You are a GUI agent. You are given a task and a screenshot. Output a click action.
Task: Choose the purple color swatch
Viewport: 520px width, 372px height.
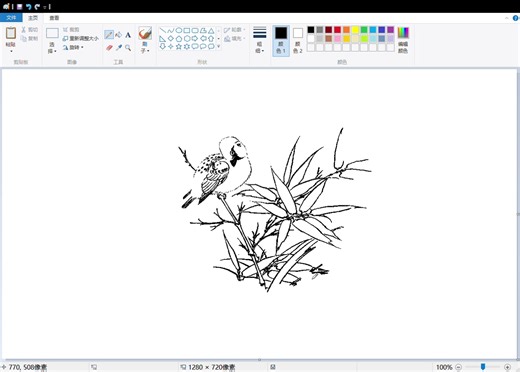pos(391,30)
